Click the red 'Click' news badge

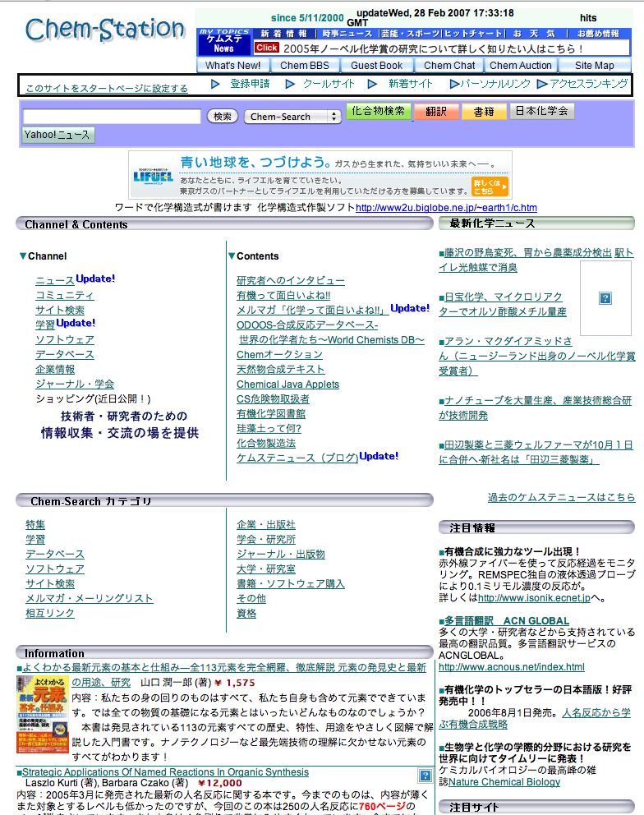[x=266, y=48]
